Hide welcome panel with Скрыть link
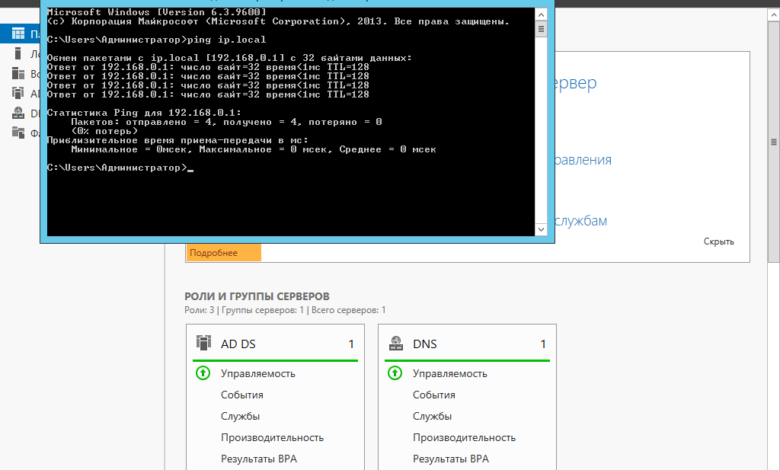780x470 pixels. click(x=718, y=241)
